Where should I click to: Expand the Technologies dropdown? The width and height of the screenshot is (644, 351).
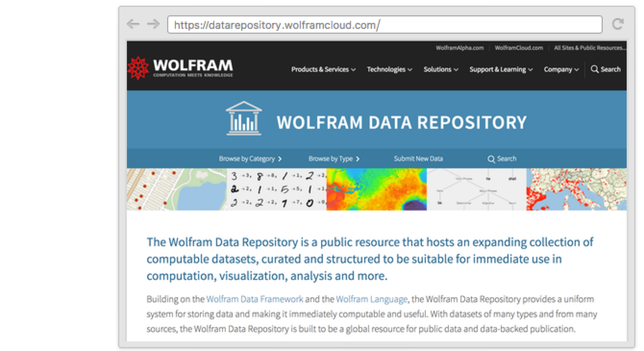[x=389, y=69]
